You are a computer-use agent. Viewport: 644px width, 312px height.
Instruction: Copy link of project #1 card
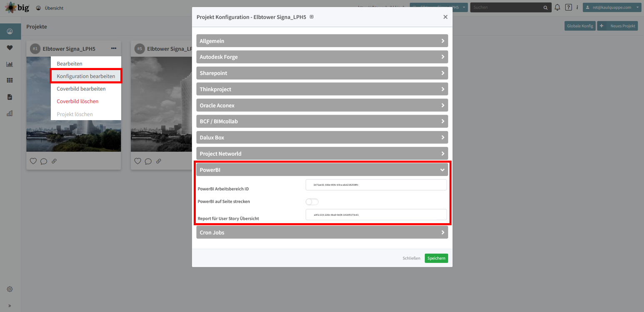tap(54, 161)
